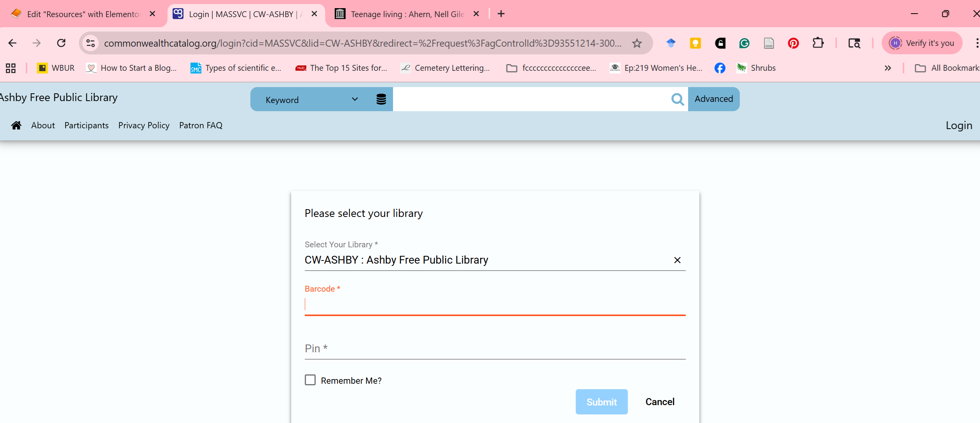The image size is (980, 423).
Task: Clear the selected library with X
Action: pos(677,260)
